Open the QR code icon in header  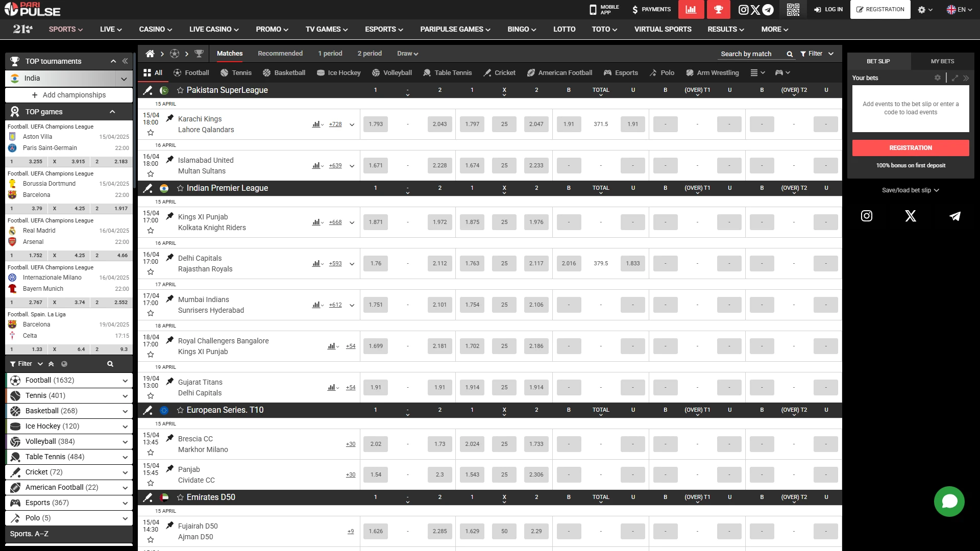click(x=793, y=9)
